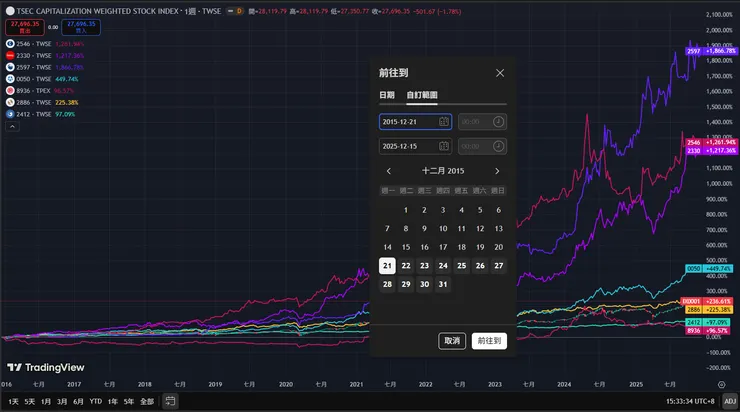Click the blue buy price button 27,696.35
740x412 pixels.
click(x=81, y=27)
